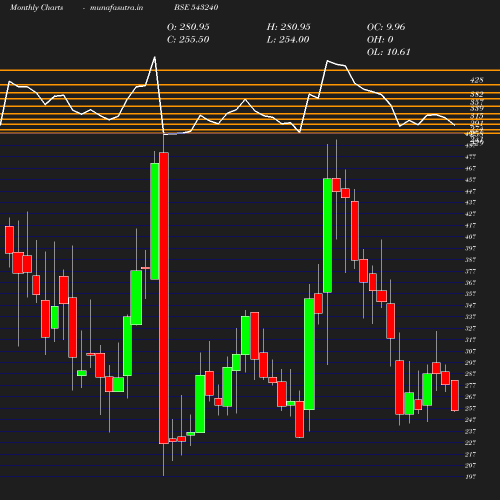Click the tallest red candlestick body
The image size is (500, 500).
point(164,298)
